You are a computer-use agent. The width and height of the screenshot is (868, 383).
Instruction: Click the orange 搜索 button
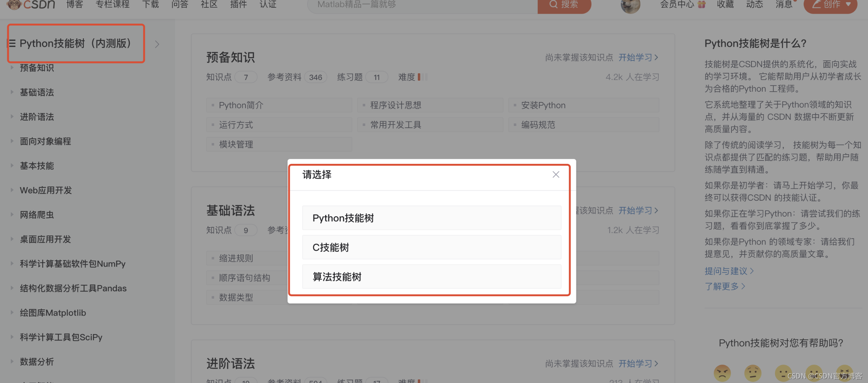(564, 5)
